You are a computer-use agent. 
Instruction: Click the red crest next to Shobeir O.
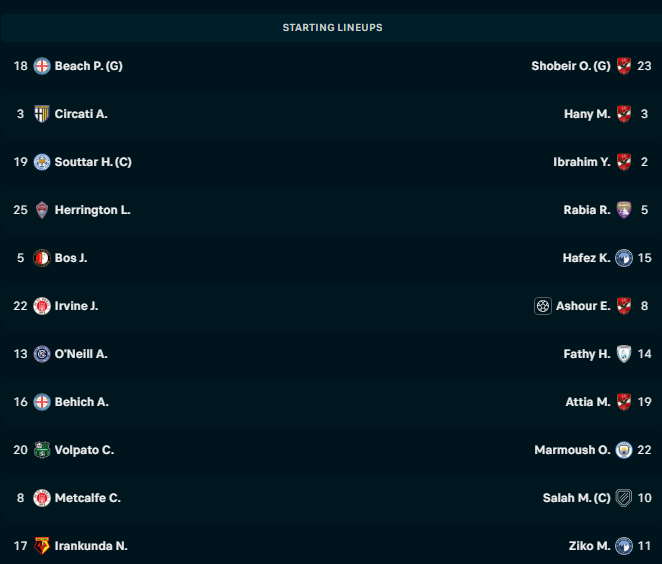pos(624,66)
